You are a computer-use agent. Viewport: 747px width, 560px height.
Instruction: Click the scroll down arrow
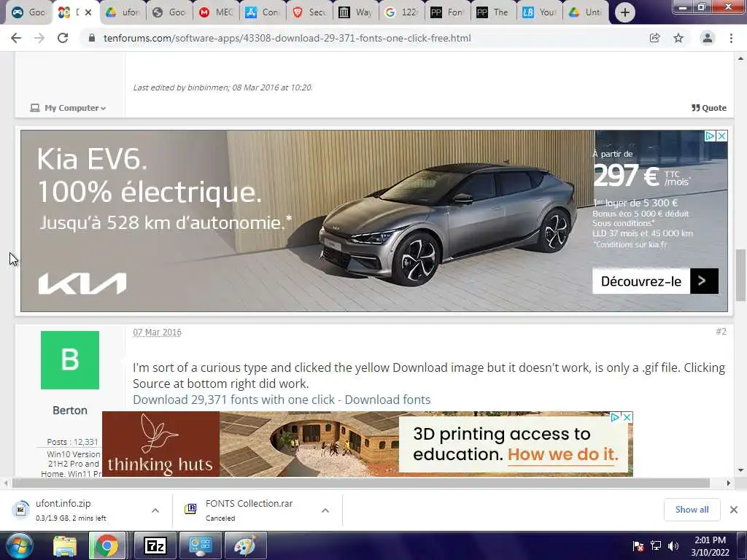click(740, 470)
